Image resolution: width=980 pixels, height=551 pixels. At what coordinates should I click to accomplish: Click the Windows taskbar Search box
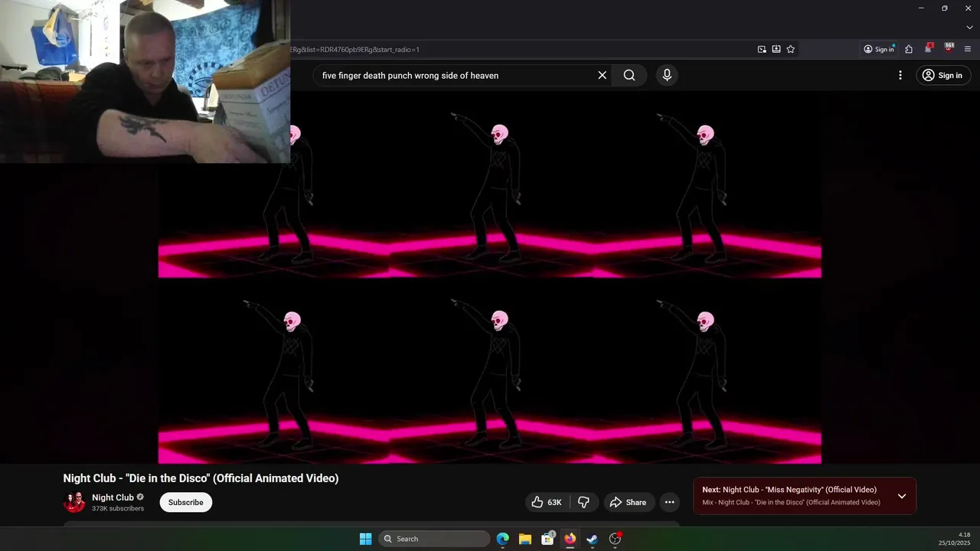434,539
